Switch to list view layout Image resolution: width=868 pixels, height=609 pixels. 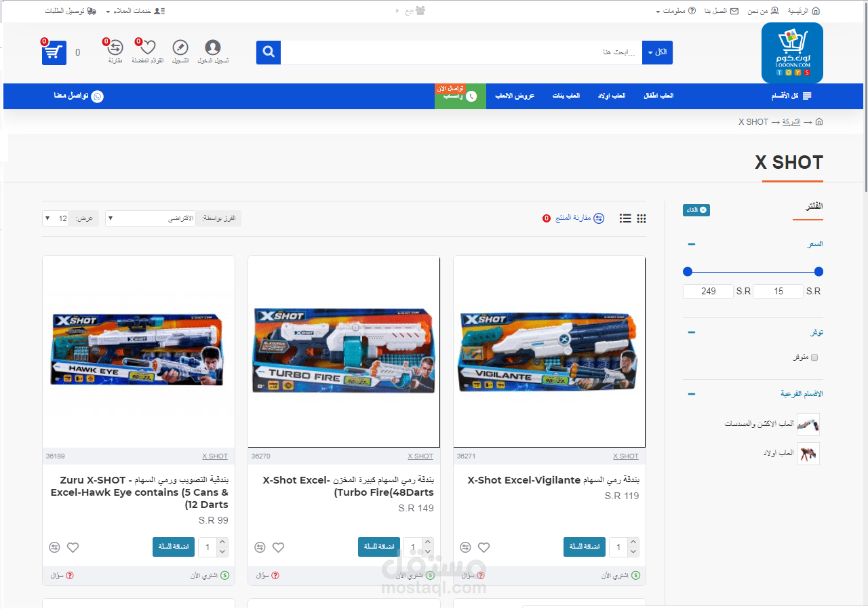(625, 218)
